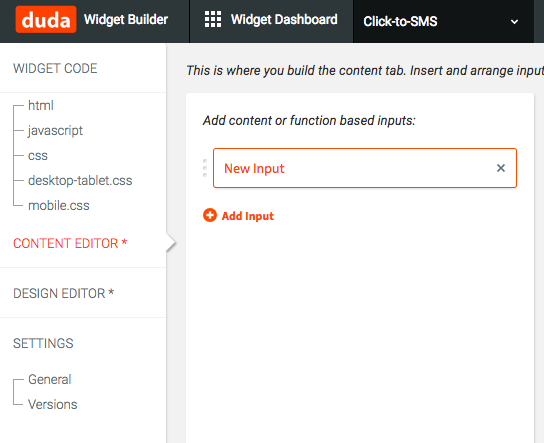Go to Widget Dashboard
This screenshot has width=544, height=443.
284,19
